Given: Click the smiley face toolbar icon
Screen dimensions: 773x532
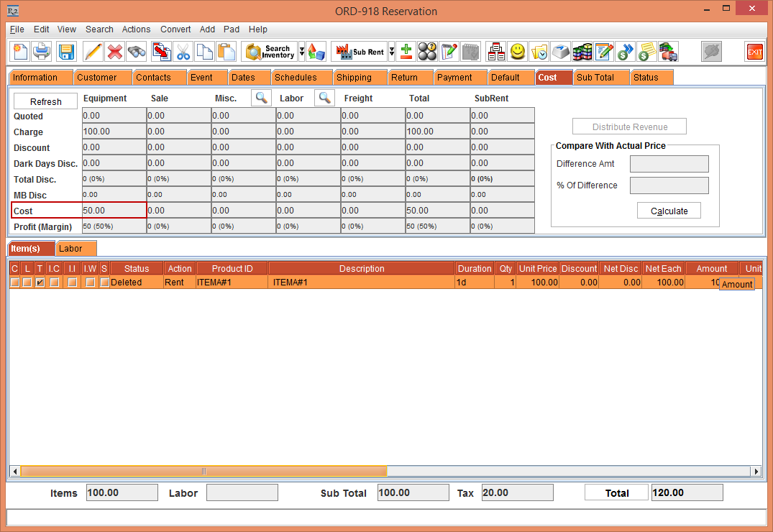Looking at the screenshot, I should pos(517,52).
